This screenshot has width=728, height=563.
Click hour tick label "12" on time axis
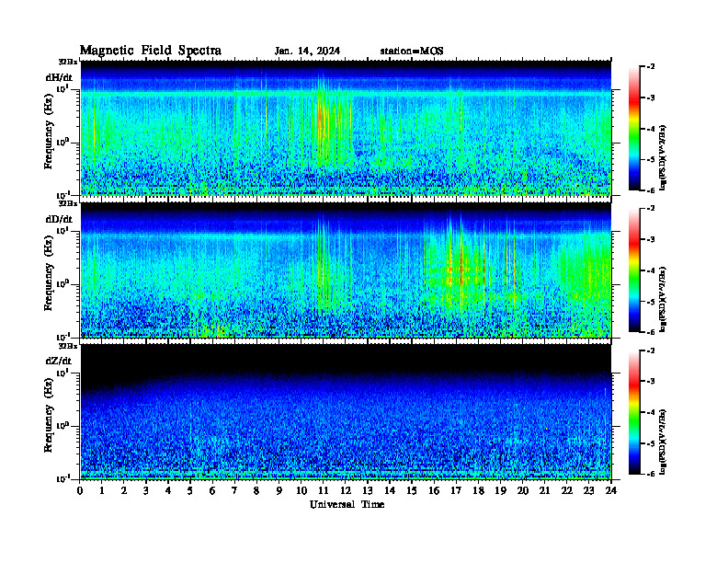click(346, 491)
